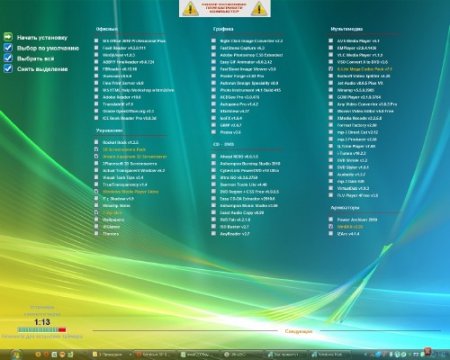Check FastStone Image Viewer

point(214,69)
